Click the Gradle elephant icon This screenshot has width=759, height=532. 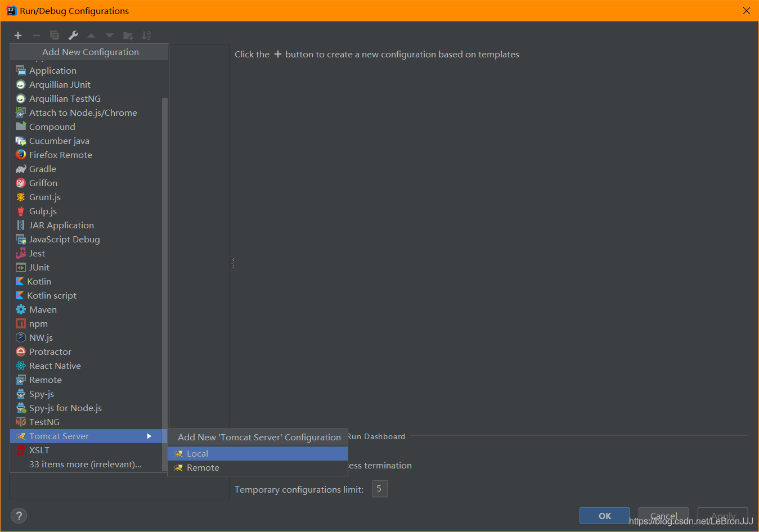pyautogui.click(x=21, y=169)
